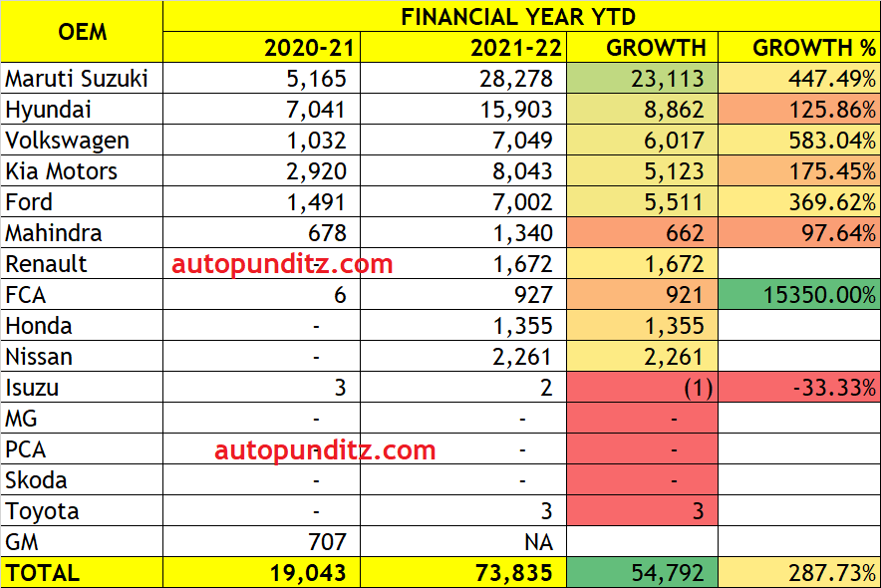Screen dimensions: 881x588
Task: Select the Skoda row label
Action: [x=82, y=479]
